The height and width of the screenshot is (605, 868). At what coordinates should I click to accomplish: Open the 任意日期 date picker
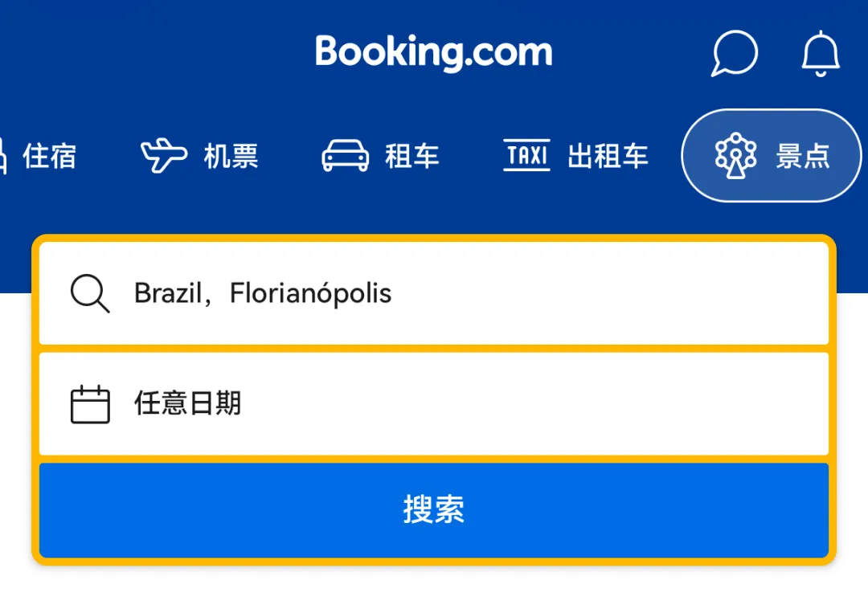pyautogui.click(x=187, y=403)
